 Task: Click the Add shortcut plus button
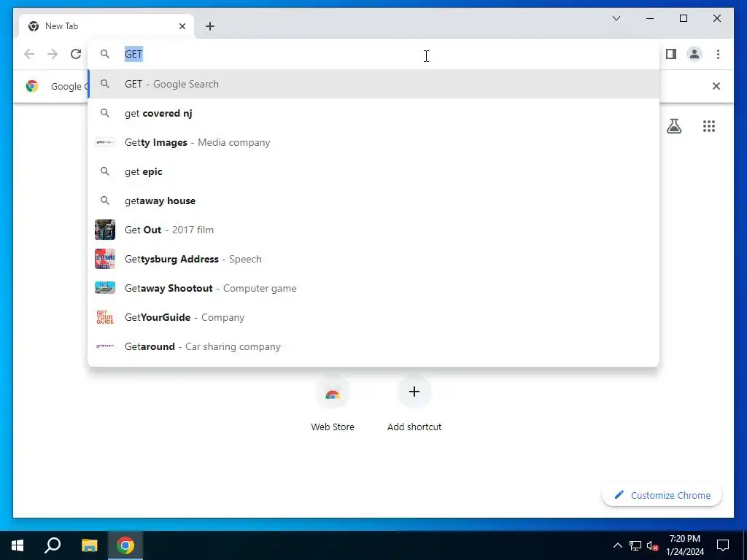[x=414, y=392]
